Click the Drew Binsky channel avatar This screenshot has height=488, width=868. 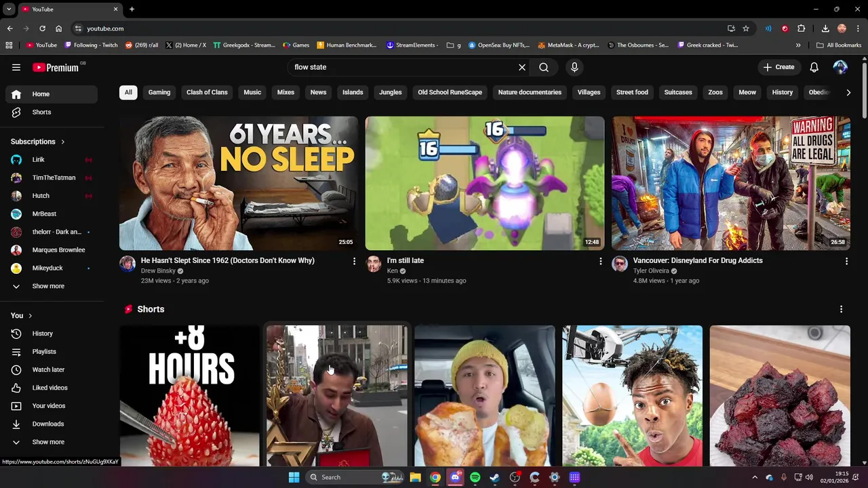127,264
